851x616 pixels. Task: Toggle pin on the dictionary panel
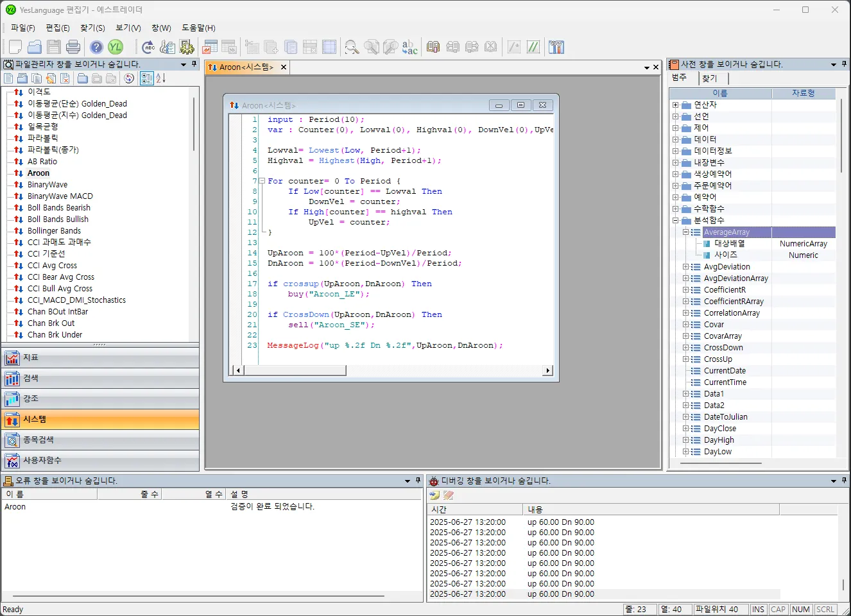(844, 64)
